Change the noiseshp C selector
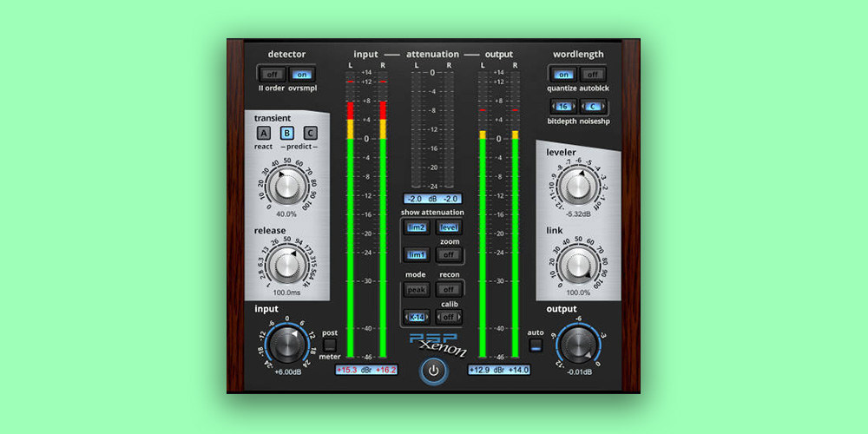 [x=594, y=107]
